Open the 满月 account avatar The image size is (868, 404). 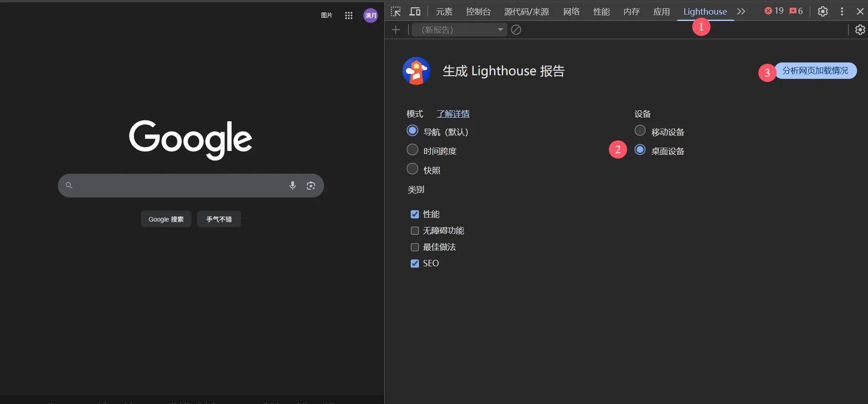click(371, 16)
